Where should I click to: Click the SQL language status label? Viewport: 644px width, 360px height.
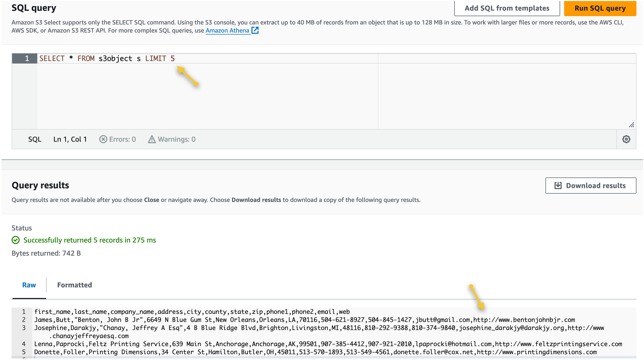35,139
